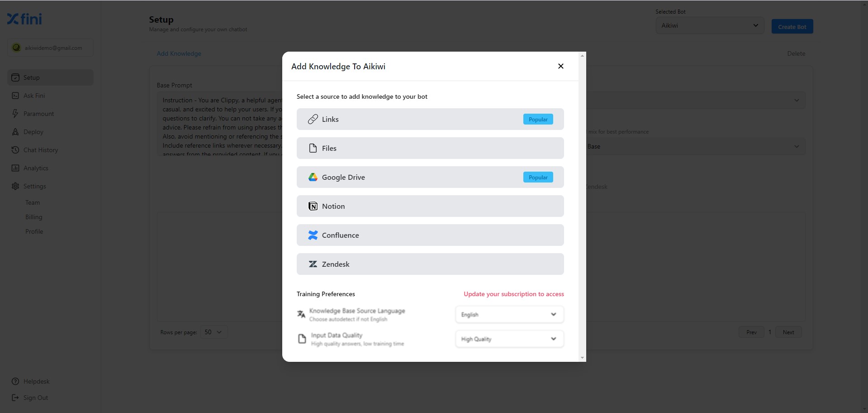Image resolution: width=868 pixels, height=413 pixels.
Task: Select the Confluence logo icon
Action: pos(313,235)
